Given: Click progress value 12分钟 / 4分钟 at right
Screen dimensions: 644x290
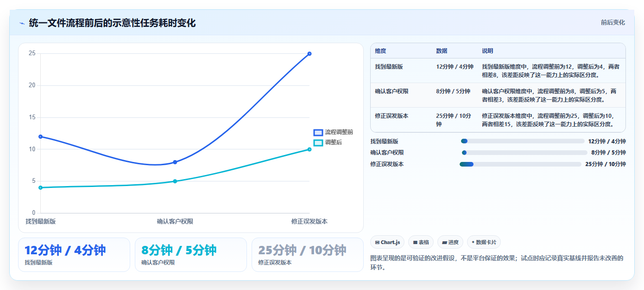Looking at the screenshot, I should click(x=607, y=142).
